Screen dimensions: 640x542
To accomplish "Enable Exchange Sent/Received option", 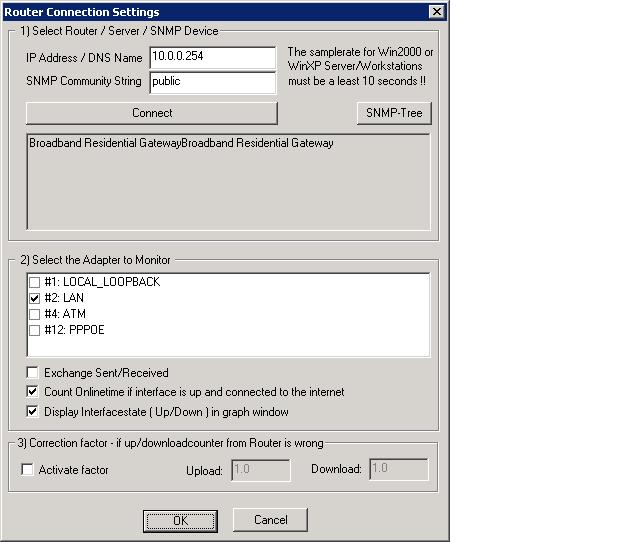I will tap(32, 373).
